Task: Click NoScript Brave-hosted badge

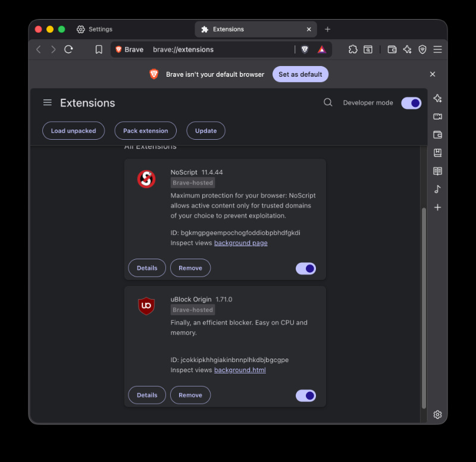Action: (x=193, y=183)
